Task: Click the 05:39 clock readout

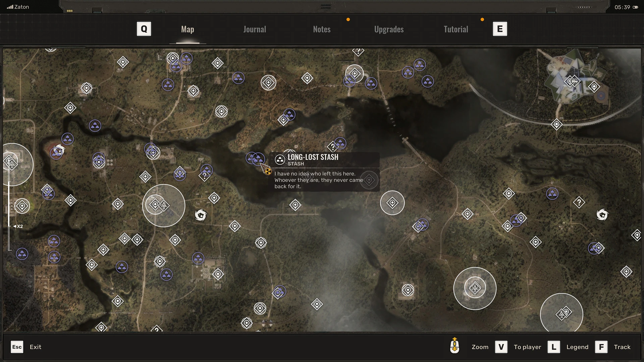Action: point(622,7)
